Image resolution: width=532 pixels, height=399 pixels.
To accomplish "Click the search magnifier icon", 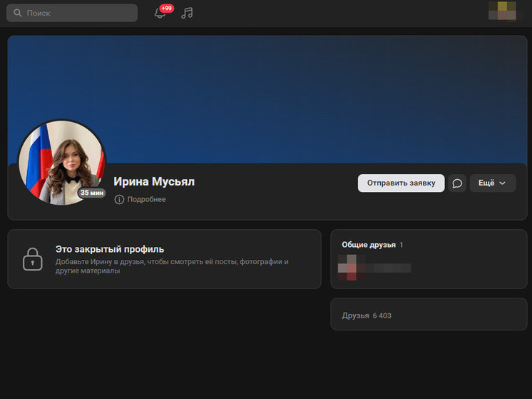I will tap(17, 13).
